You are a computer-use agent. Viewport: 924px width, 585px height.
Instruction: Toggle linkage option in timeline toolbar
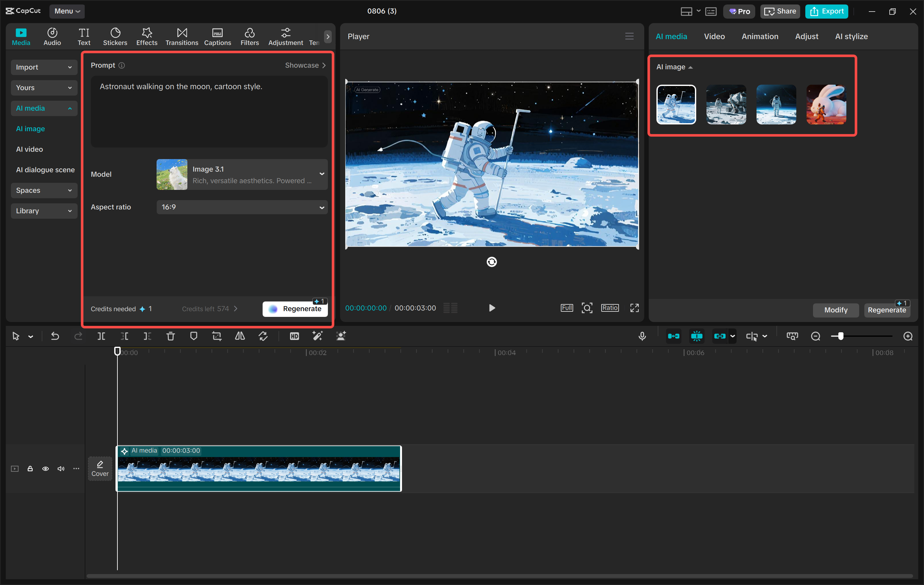pyautogui.click(x=720, y=336)
